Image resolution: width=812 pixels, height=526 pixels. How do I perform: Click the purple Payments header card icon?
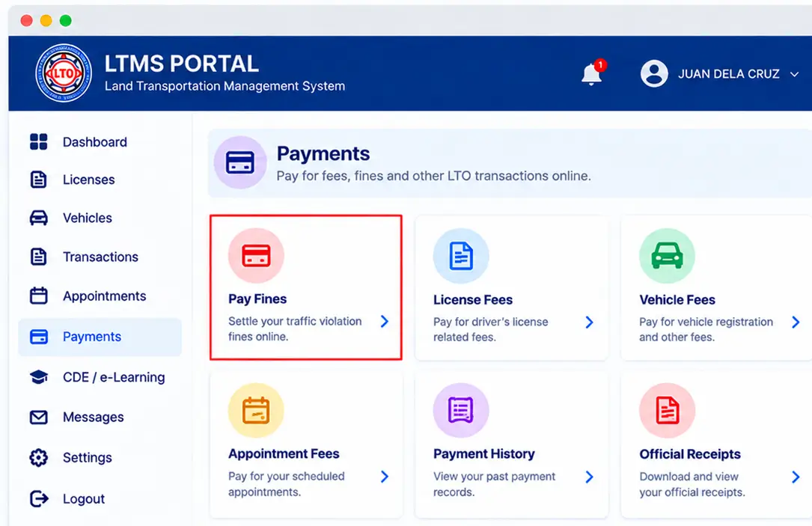pos(239,162)
